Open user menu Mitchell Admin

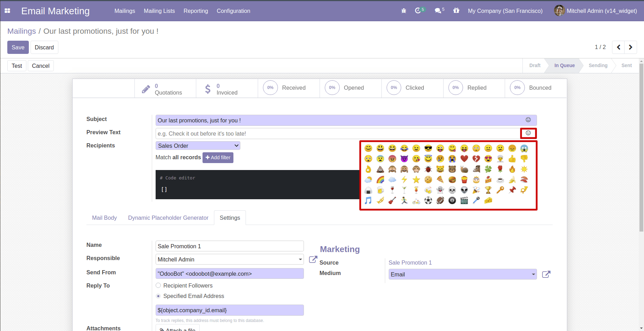click(x=595, y=11)
